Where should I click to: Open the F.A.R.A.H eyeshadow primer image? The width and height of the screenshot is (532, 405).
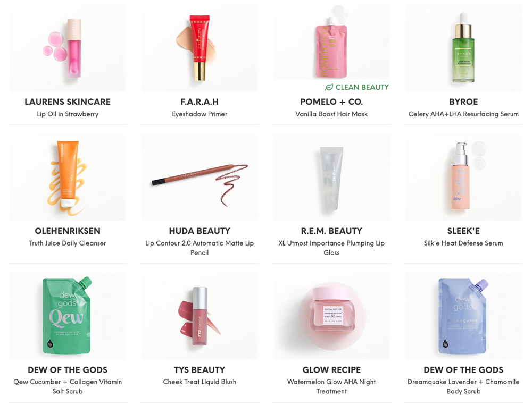pos(199,48)
